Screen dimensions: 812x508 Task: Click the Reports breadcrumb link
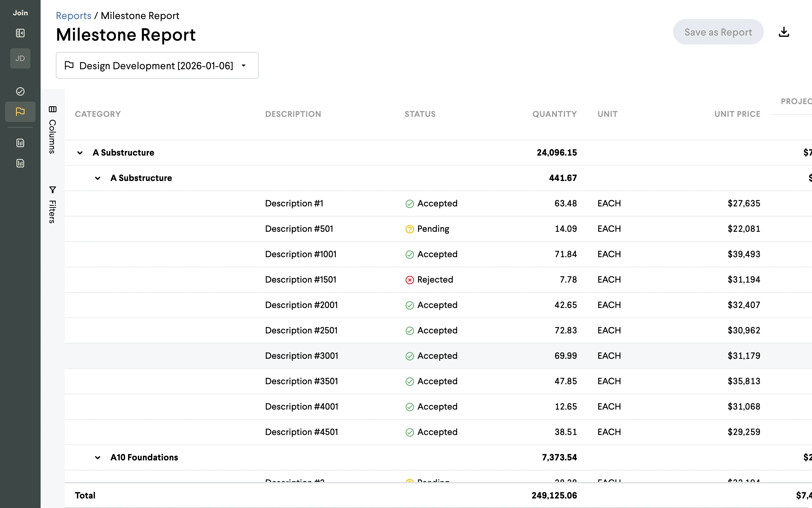click(74, 16)
